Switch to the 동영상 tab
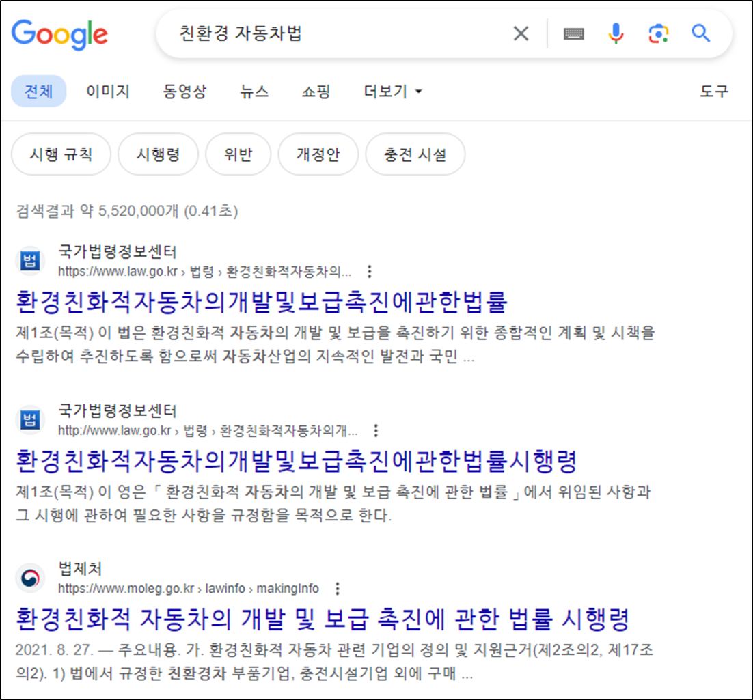 (x=185, y=92)
